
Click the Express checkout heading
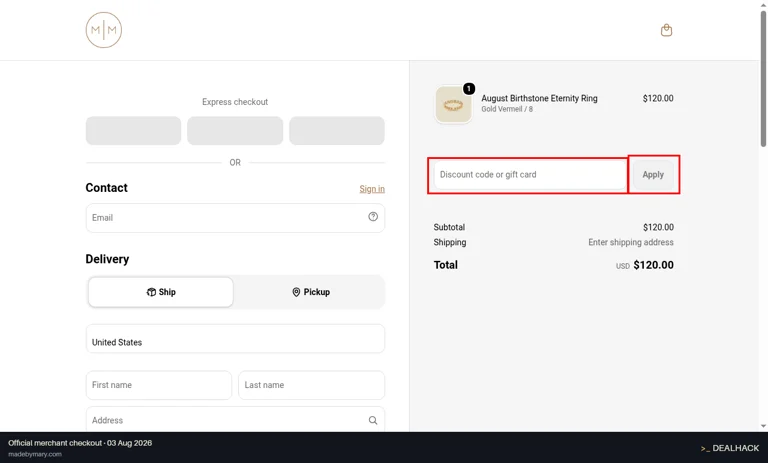point(235,102)
